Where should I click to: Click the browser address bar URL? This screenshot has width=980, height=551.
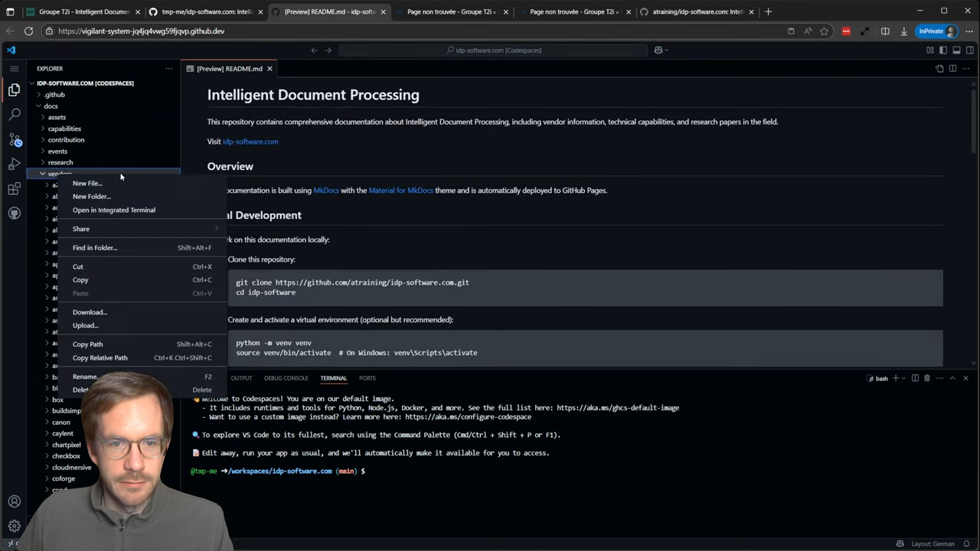(x=141, y=31)
